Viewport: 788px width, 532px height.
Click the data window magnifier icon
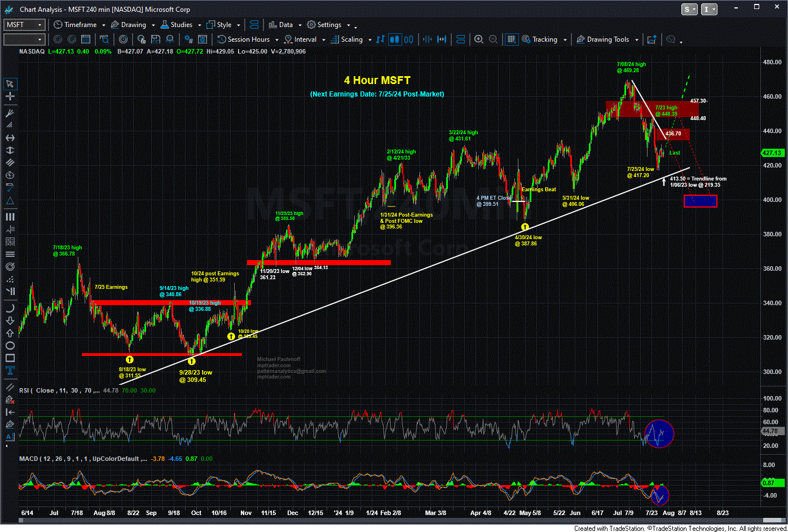pyautogui.click(x=104, y=39)
